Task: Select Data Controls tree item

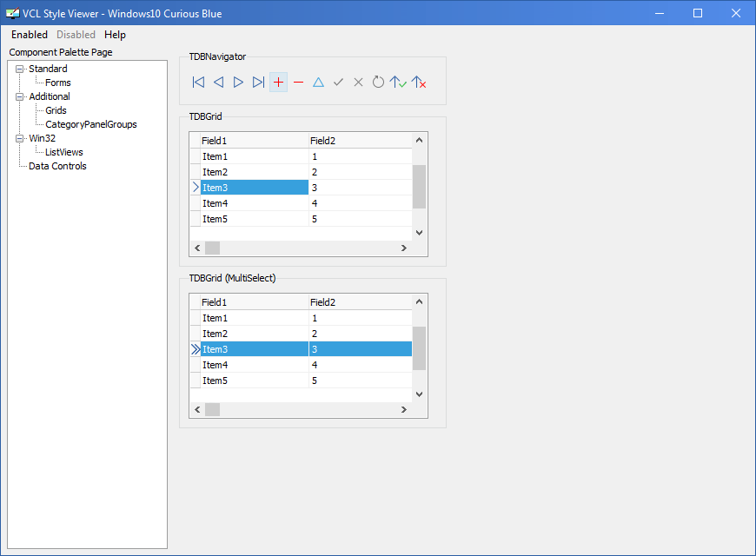Action: [x=57, y=167]
